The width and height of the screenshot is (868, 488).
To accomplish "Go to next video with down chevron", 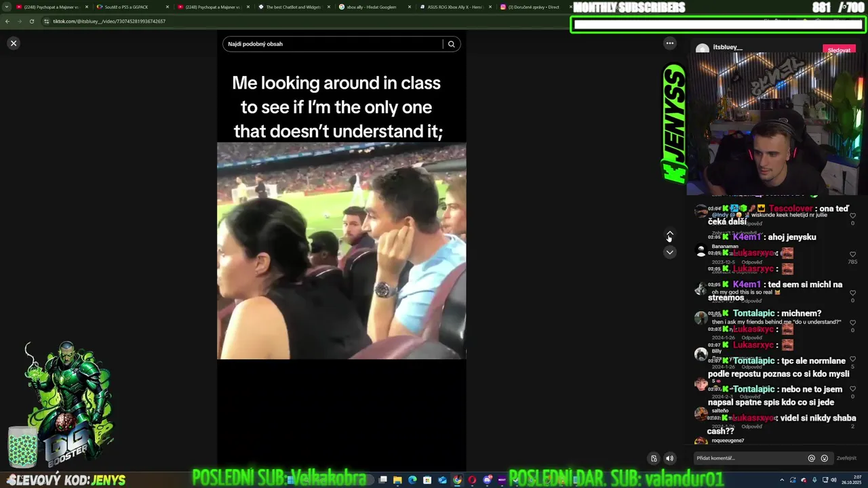I will (x=670, y=252).
